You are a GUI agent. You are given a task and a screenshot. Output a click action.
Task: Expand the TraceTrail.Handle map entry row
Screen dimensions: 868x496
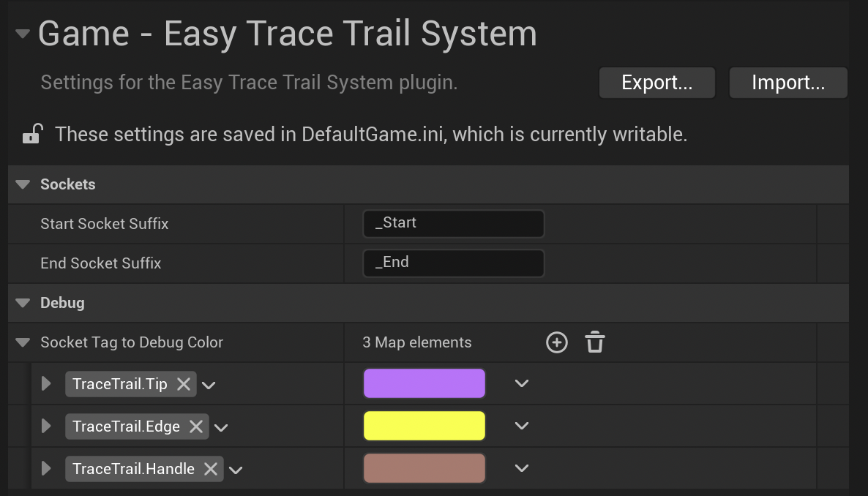click(x=47, y=469)
